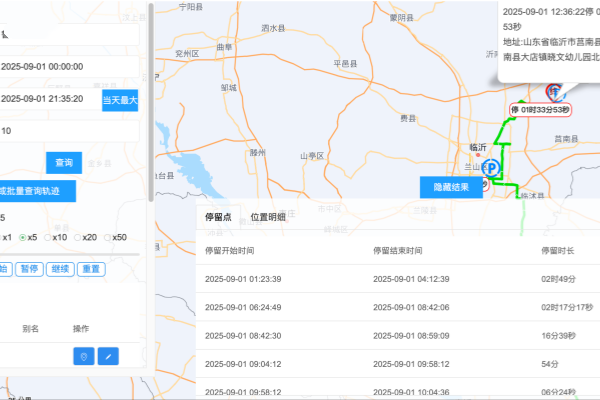Image resolution: width=600 pixels, height=400 pixels.
Task: Reset track playback with 重置
Action: [x=91, y=269]
